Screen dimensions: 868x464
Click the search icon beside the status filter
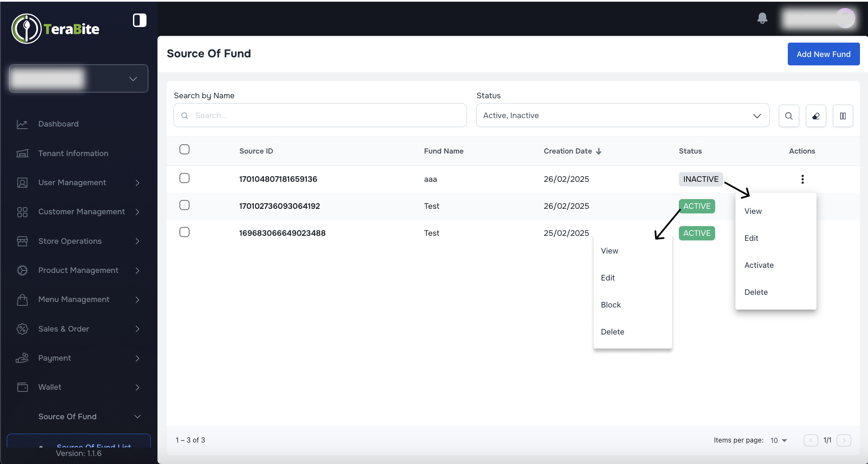tap(789, 116)
